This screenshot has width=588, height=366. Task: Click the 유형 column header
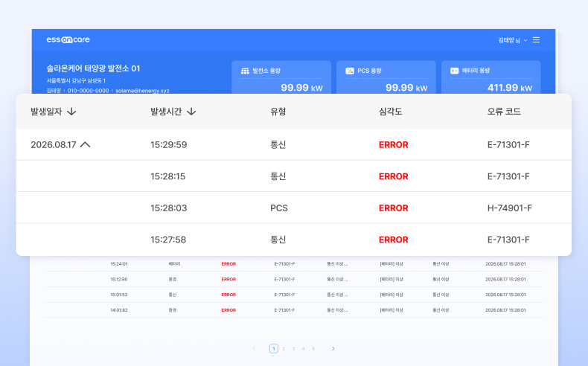pyautogui.click(x=278, y=112)
